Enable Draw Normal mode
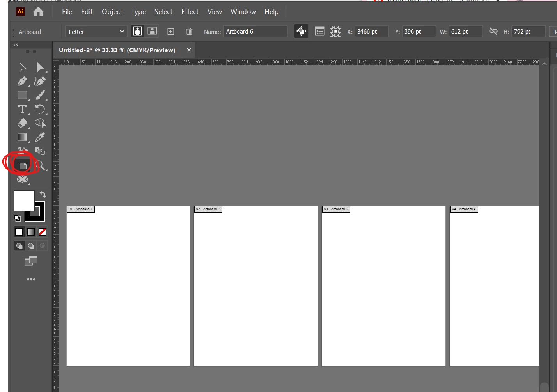The width and height of the screenshot is (557, 392). (x=19, y=246)
